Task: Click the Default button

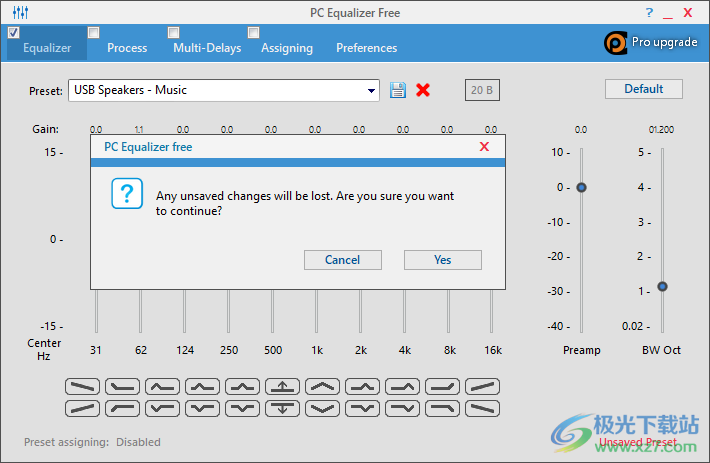Action: coord(644,89)
